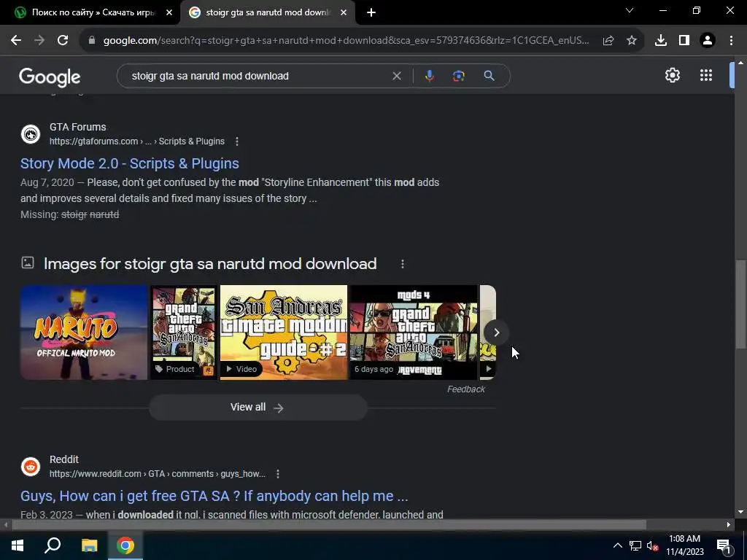Open Chrome three-dot menu
The height and width of the screenshot is (560, 747).
[x=731, y=41]
